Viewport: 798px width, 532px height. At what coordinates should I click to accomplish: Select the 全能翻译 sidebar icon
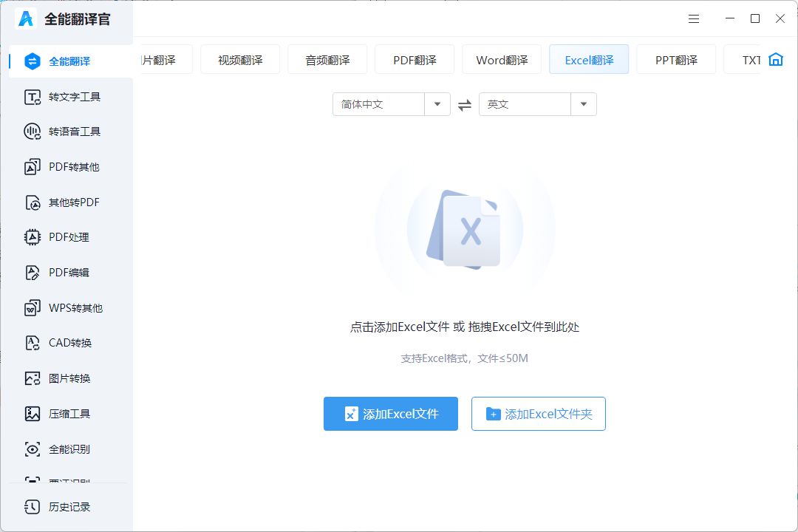pos(32,61)
